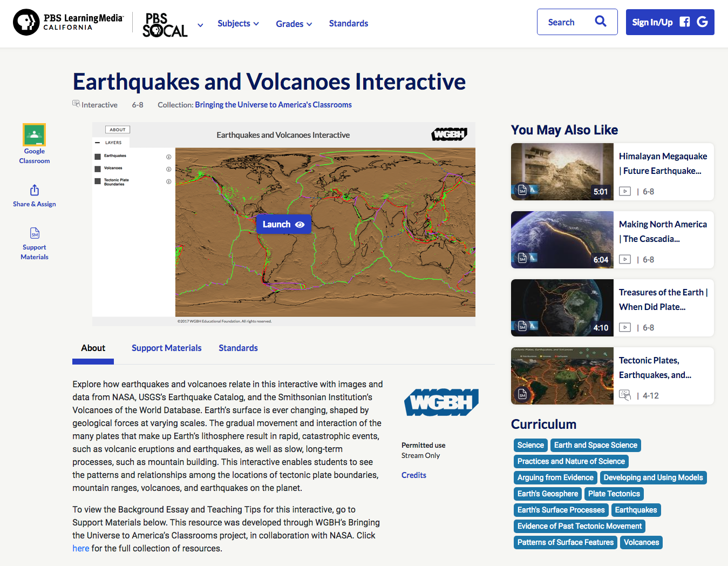
Task: Open the Grades dropdown
Action: [294, 23]
